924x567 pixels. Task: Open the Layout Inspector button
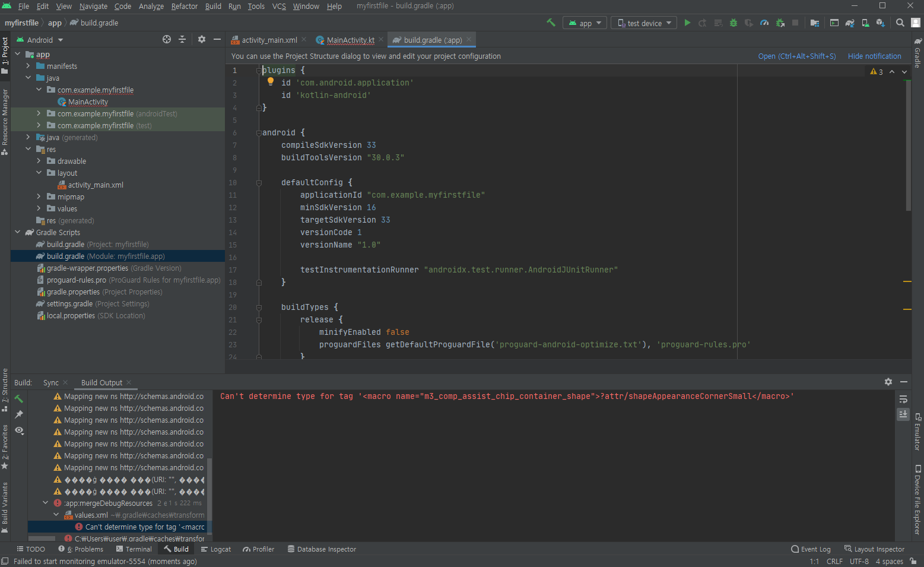click(875, 549)
